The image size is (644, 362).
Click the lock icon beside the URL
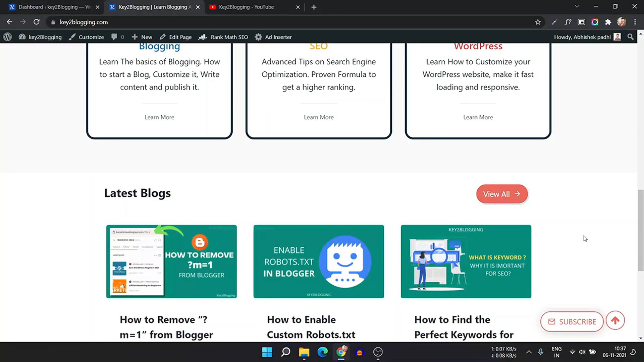[x=53, y=22]
